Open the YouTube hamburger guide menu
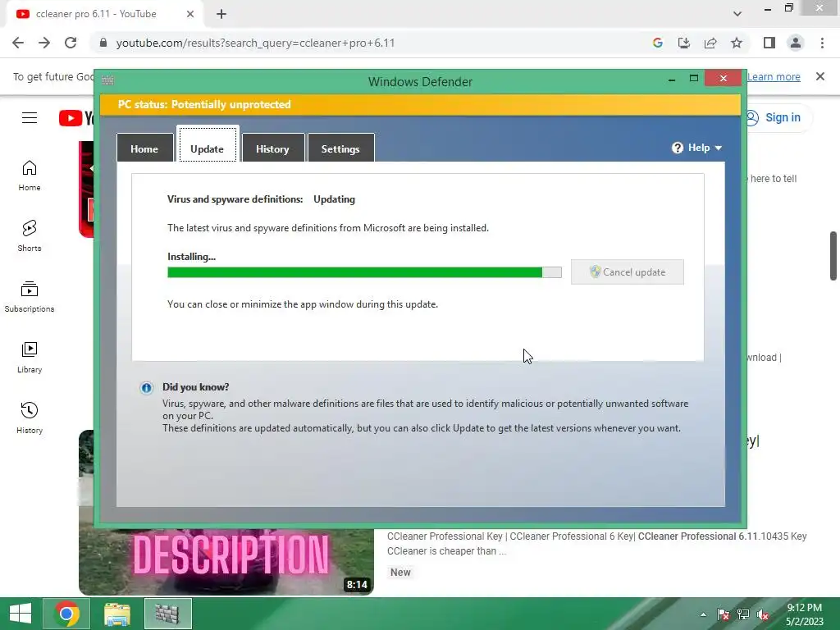This screenshot has width=840, height=630. tap(30, 118)
